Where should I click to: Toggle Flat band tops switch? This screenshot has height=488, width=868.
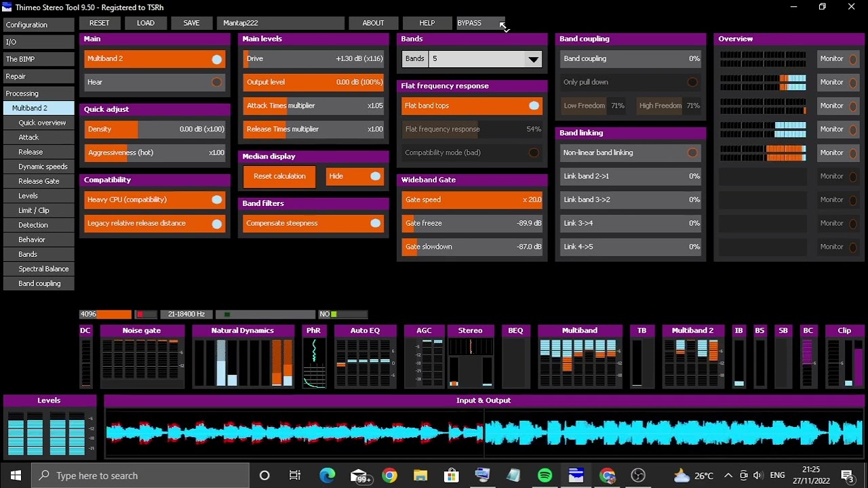(534, 106)
